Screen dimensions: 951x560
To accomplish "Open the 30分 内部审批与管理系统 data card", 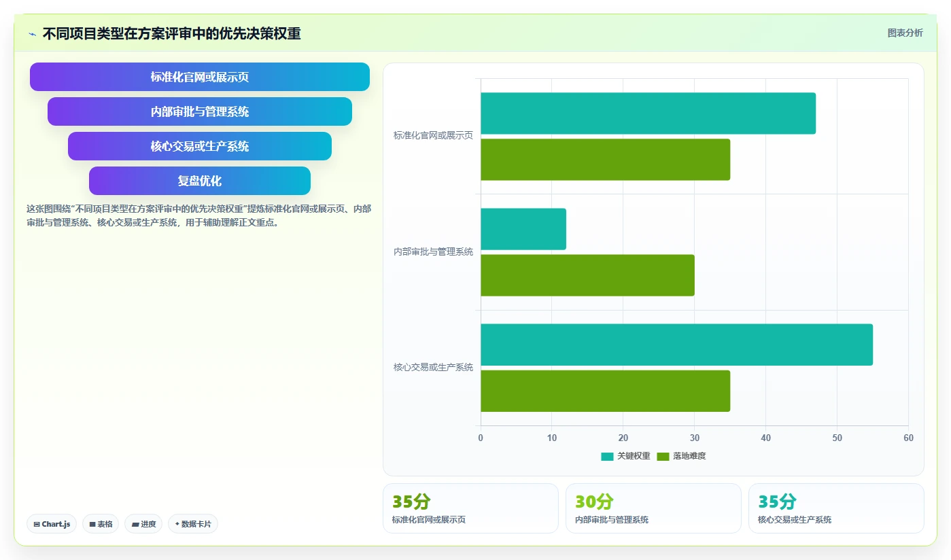I will point(653,508).
